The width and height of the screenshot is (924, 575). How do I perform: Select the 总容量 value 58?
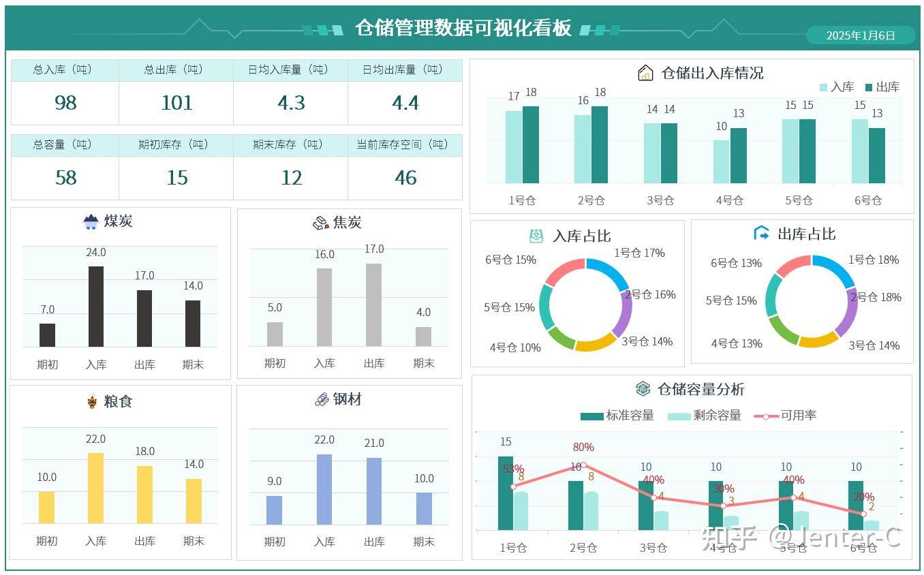tap(65, 178)
